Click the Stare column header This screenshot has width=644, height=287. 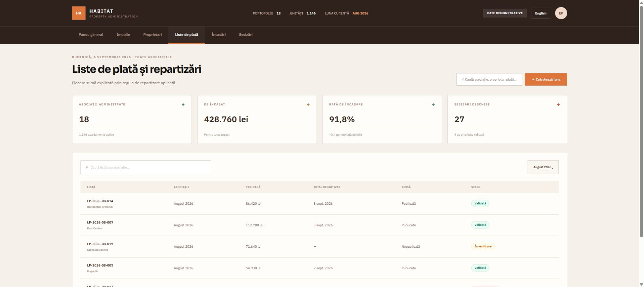tap(475, 187)
